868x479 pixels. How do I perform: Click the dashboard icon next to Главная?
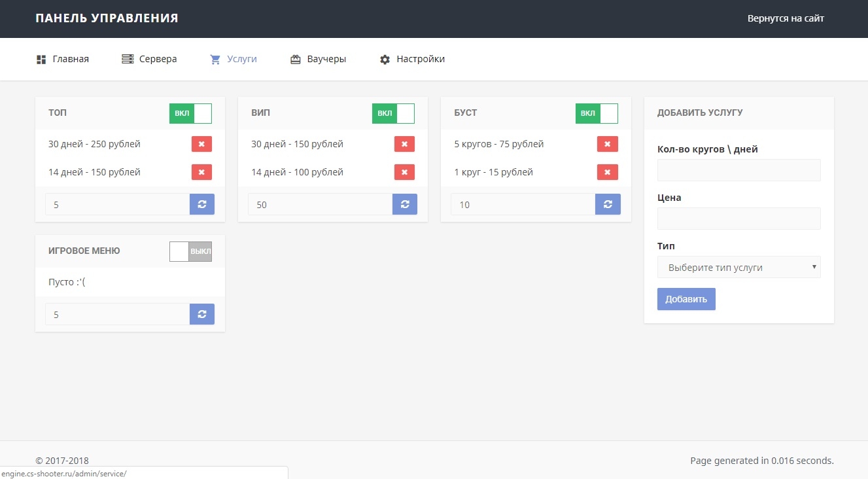[41, 60]
